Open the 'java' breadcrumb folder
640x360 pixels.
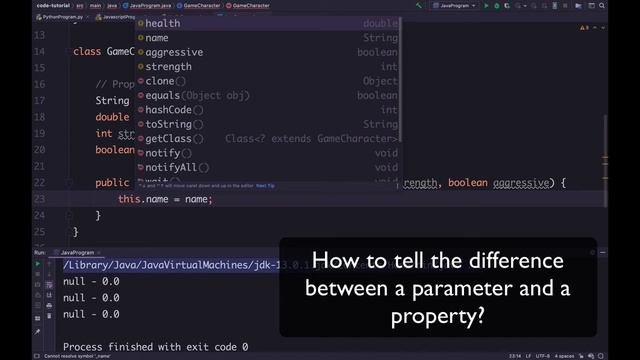pyautogui.click(x=112, y=6)
